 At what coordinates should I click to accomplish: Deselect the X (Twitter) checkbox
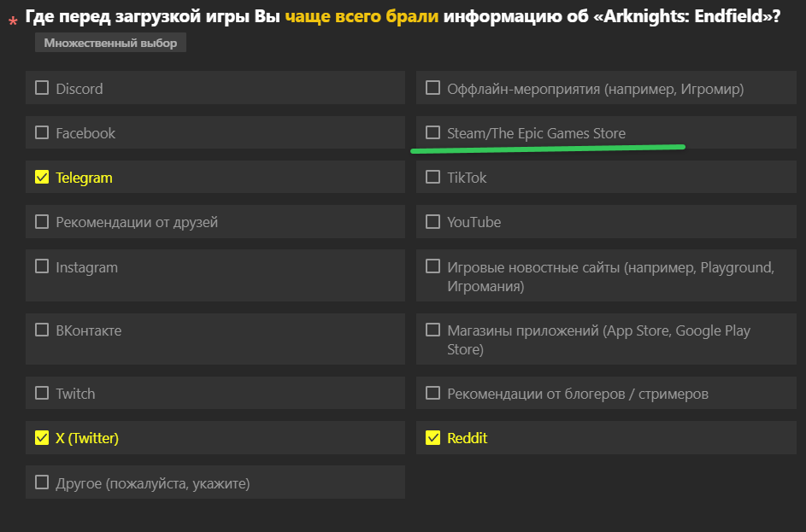[42, 437]
